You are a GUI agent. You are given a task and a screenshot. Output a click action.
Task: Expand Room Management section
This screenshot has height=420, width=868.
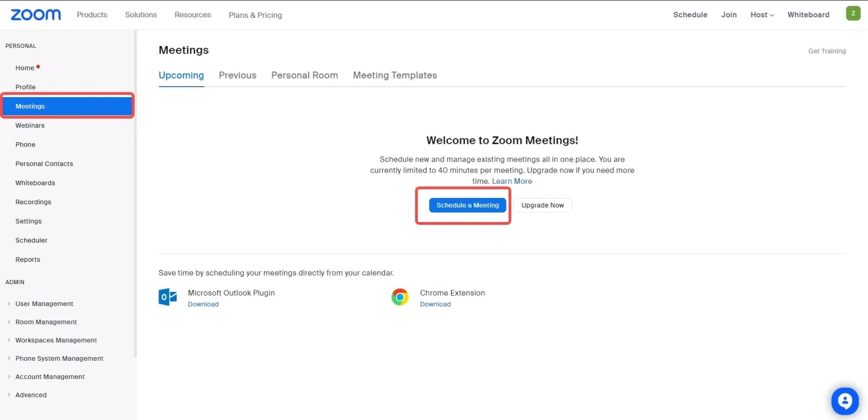46,322
